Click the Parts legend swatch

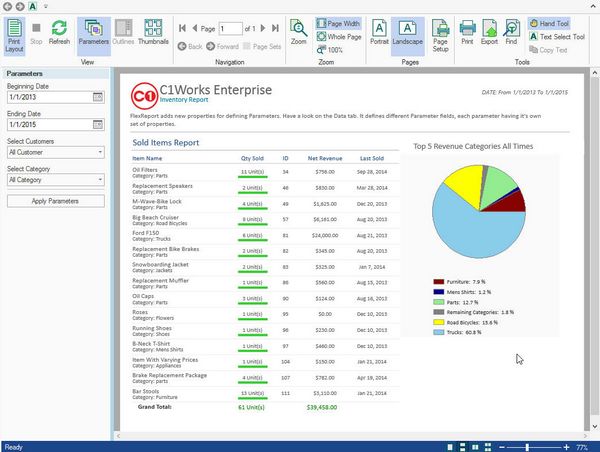439,302
